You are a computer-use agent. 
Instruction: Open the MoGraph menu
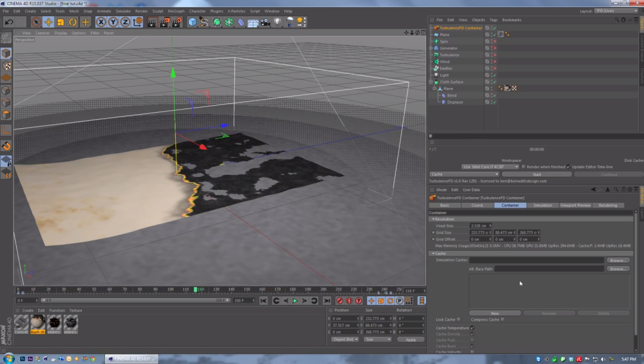click(176, 11)
